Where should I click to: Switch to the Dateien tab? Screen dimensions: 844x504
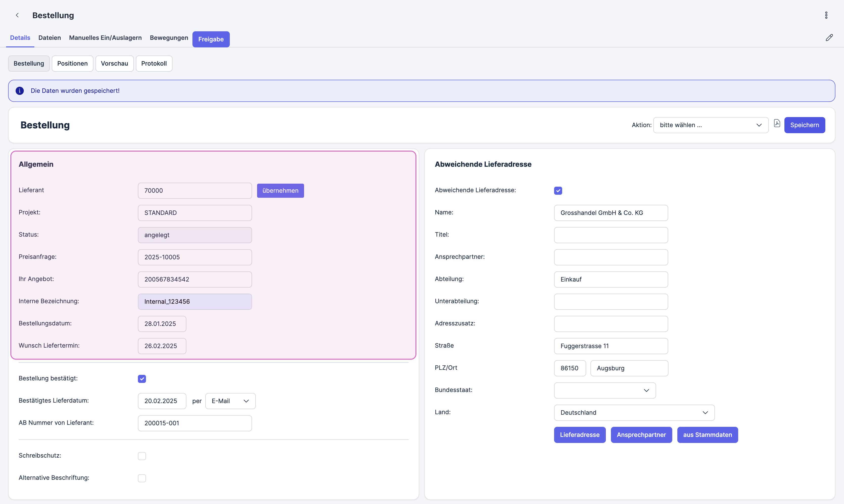(50, 38)
